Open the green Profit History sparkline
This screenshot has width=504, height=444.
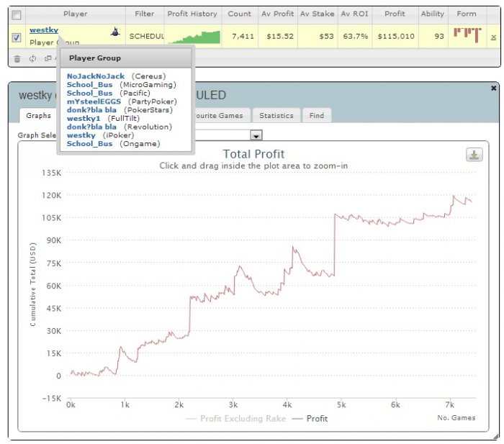pyautogui.click(x=194, y=37)
